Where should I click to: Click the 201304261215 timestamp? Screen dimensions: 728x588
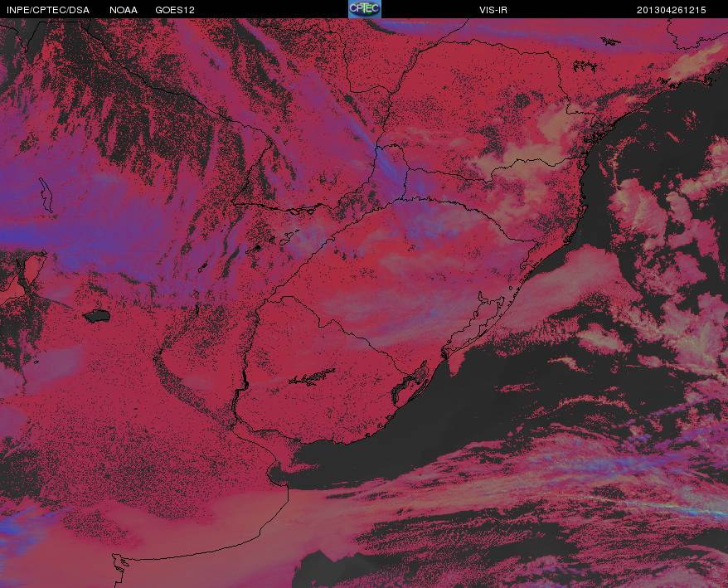tap(672, 10)
